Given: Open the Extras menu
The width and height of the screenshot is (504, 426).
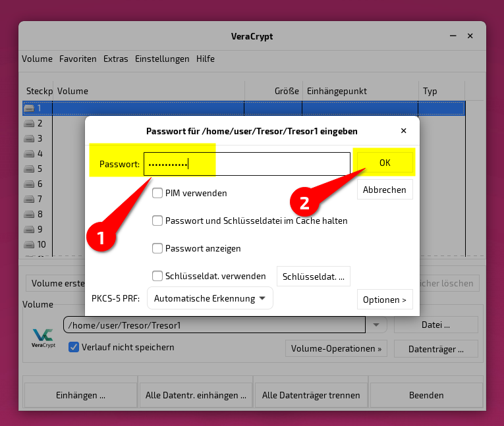Looking at the screenshot, I should pos(116,59).
